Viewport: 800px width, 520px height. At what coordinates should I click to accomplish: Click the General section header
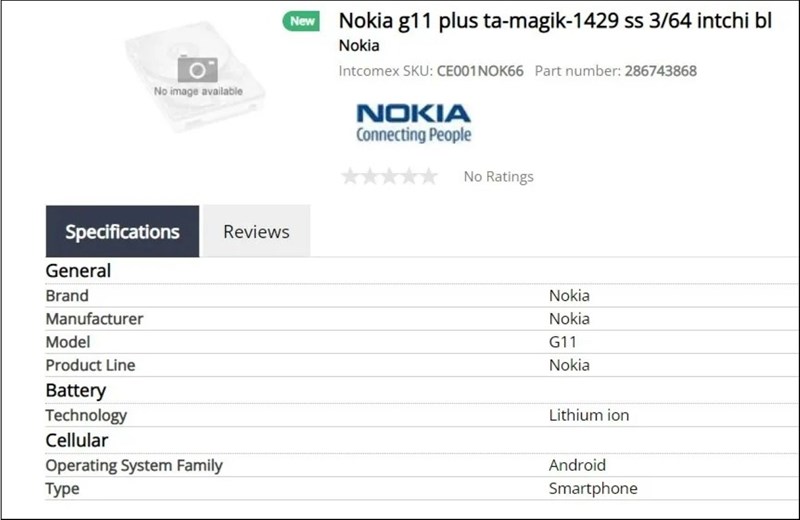coord(78,271)
